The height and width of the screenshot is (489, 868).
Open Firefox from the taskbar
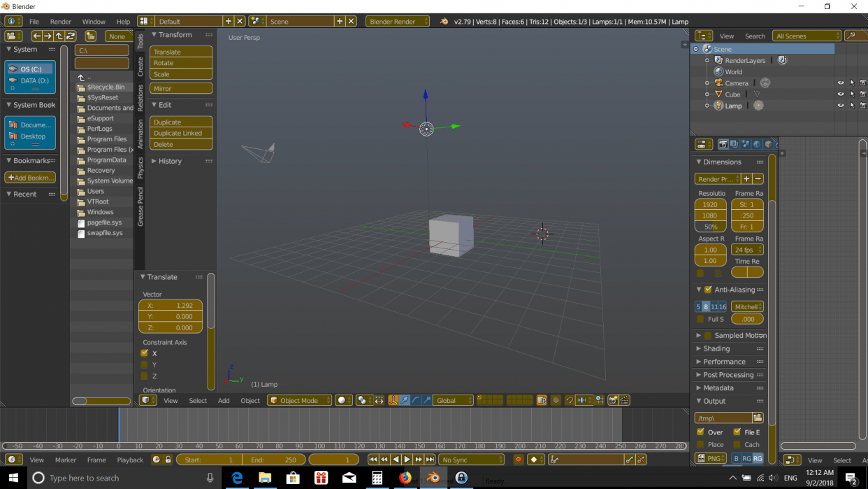pyautogui.click(x=405, y=478)
